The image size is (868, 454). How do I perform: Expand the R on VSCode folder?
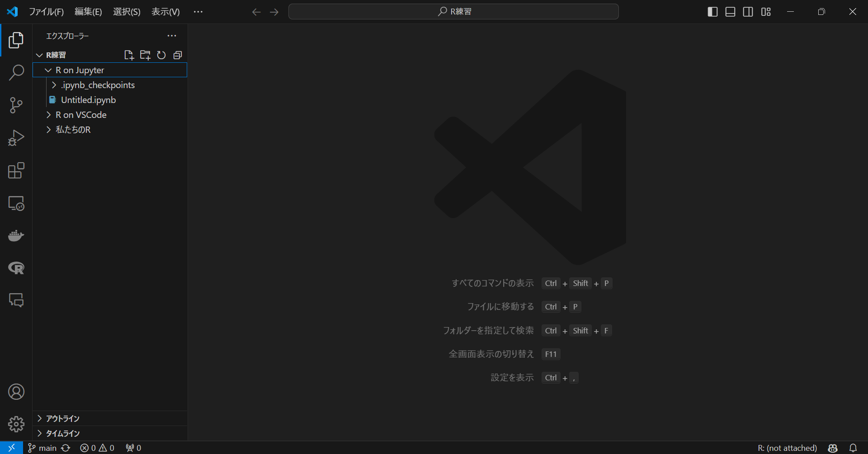81,115
